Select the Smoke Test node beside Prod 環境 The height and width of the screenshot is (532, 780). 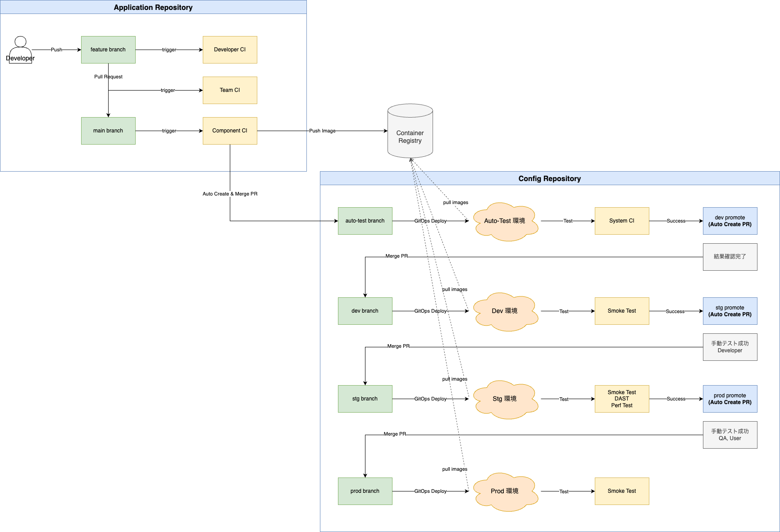coord(622,491)
